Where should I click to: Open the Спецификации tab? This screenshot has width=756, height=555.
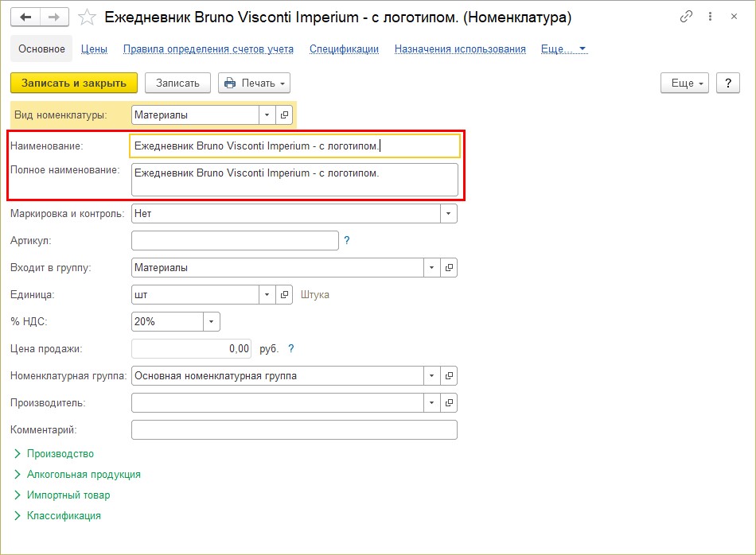coord(344,49)
